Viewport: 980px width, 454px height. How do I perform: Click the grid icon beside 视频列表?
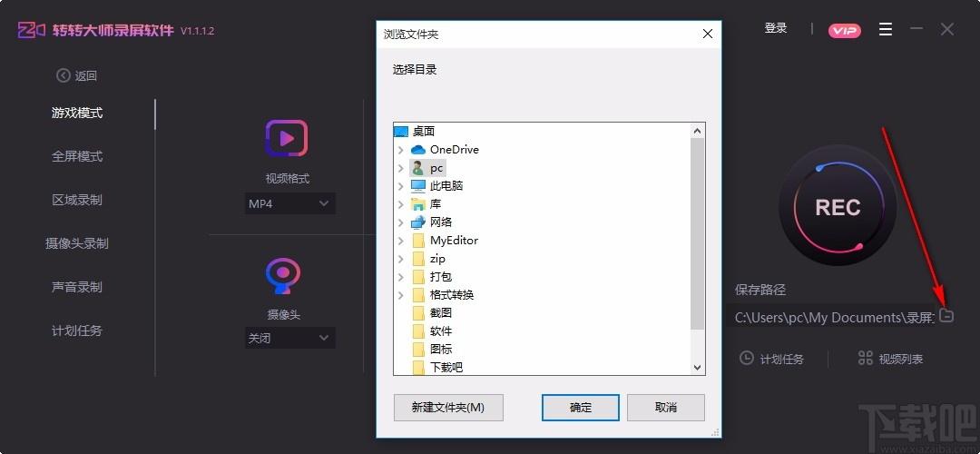(x=865, y=359)
